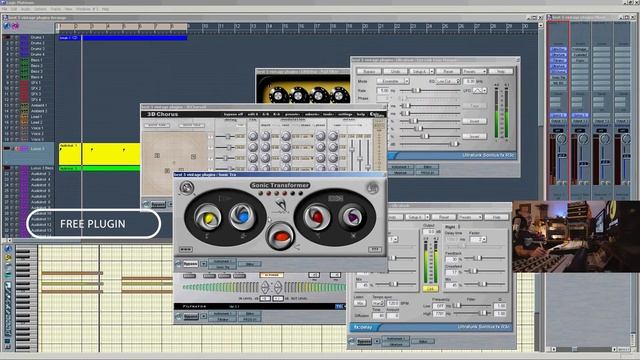The image size is (640, 360).
Task: Click the first channel's pan knob in the mixer
Action: coord(561,139)
